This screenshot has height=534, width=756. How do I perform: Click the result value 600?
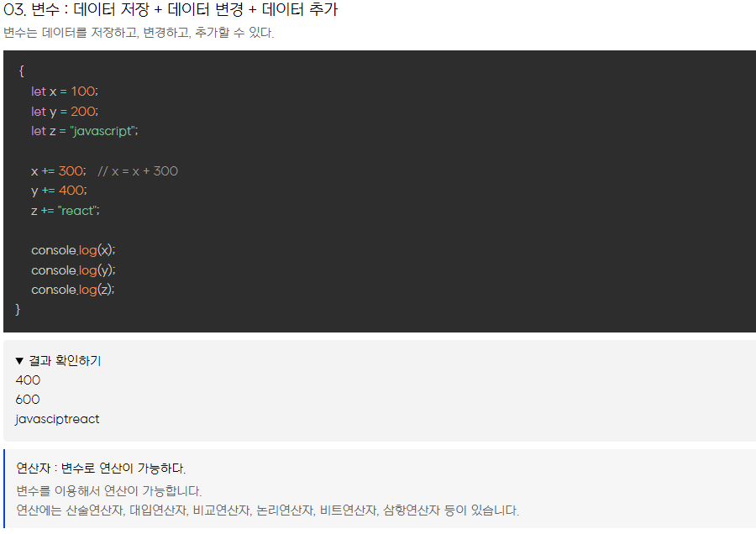point(28,400)
